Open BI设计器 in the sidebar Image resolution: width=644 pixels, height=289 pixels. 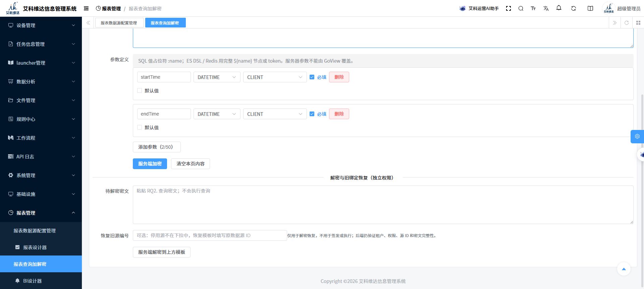coord(41,281)
